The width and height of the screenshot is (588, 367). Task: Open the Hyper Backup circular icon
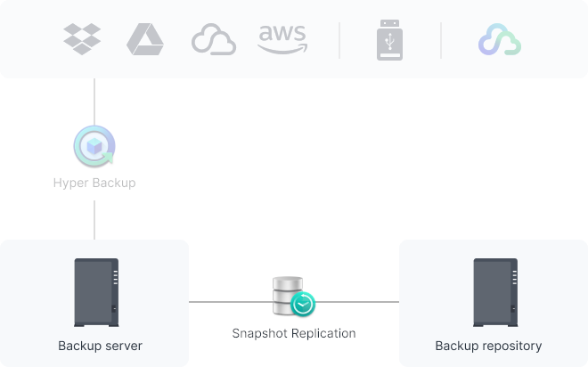[x=94, y=146]
